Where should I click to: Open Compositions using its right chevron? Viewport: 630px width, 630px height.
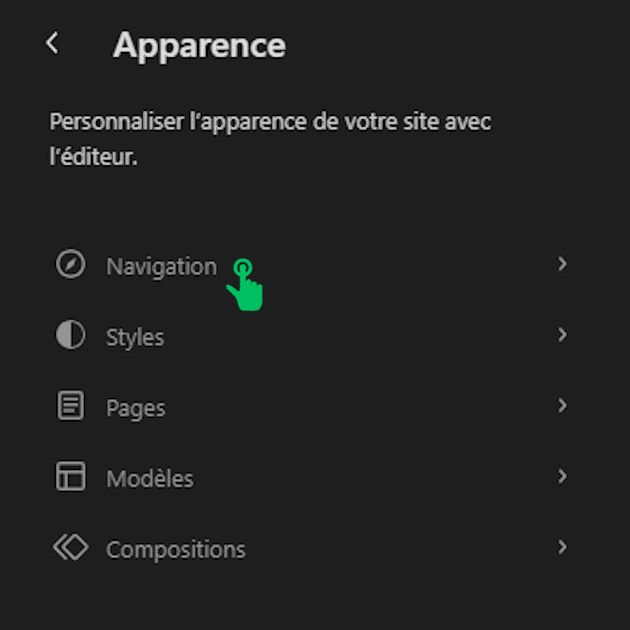[562, 547]
